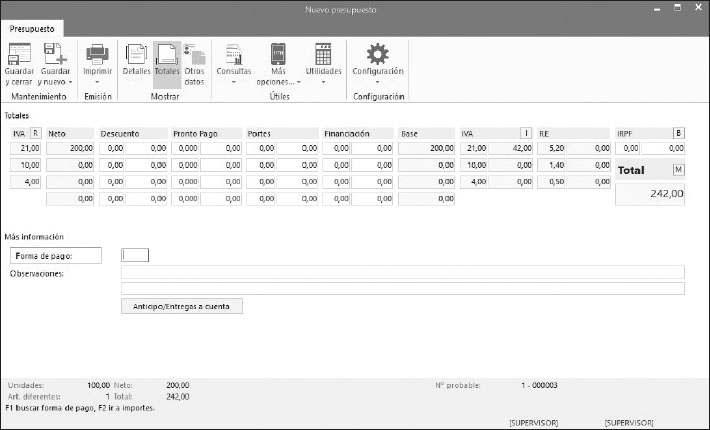Open the Guardar y nuevo dropdown arrow
This screenshot has height=430, width=710.
coord(70,82)
